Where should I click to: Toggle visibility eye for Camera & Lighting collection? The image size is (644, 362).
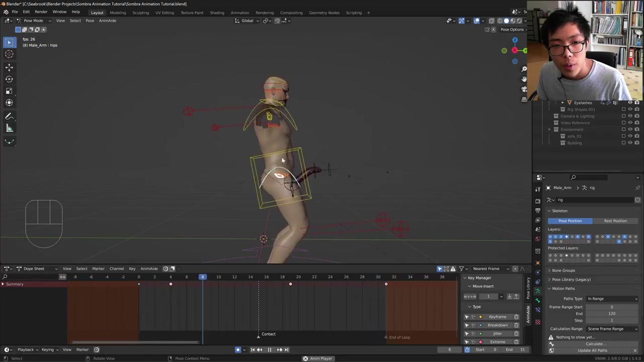coord(630,116)
